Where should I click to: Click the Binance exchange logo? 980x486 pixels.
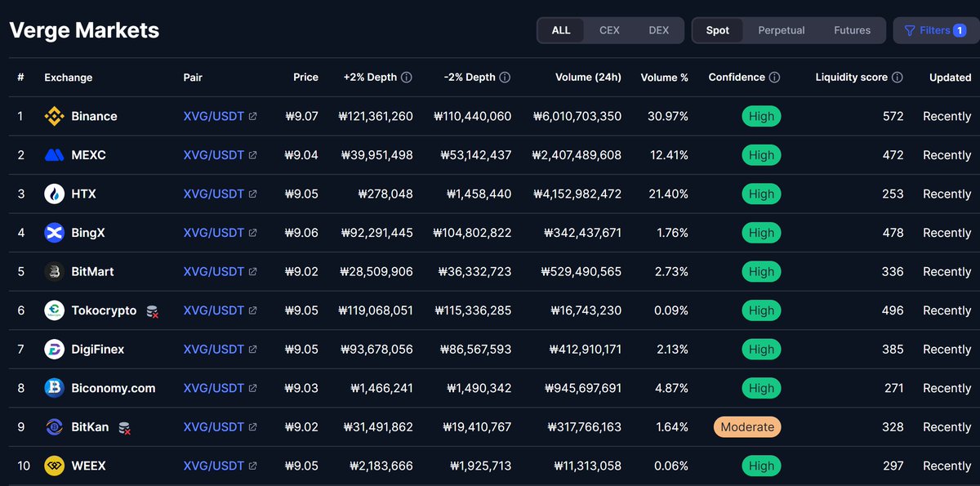(54, 116)
